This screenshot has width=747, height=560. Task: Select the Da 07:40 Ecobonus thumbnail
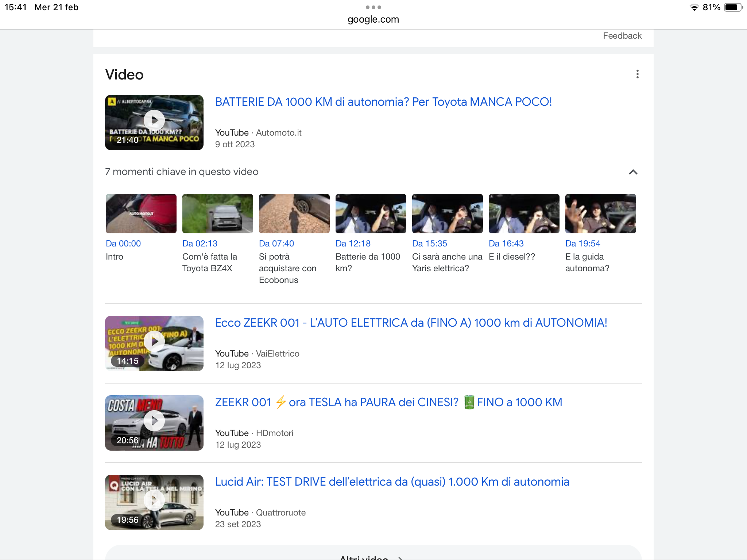pos(294,214)
